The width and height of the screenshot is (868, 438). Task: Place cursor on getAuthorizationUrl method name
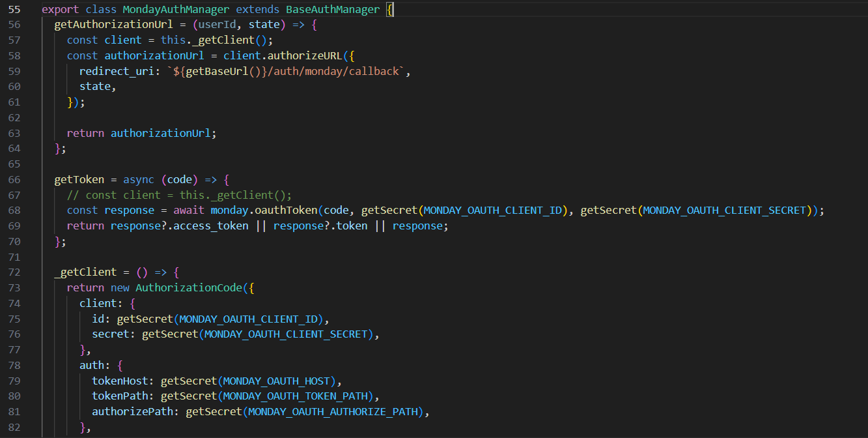(113, 25)
